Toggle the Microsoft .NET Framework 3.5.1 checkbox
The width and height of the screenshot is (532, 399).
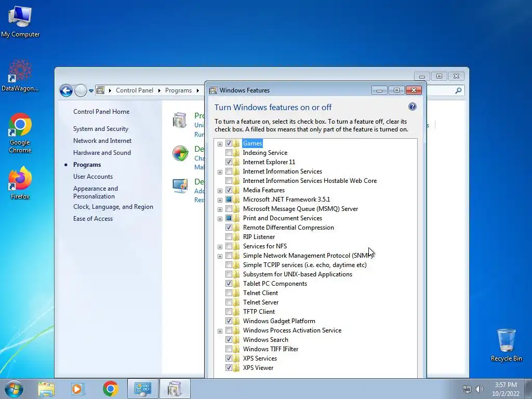229,199
